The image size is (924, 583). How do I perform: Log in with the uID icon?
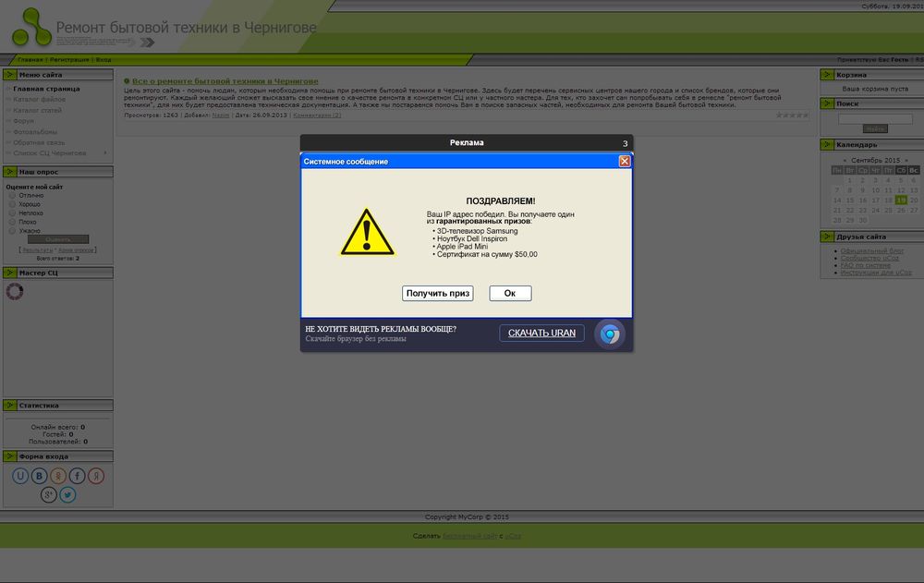pos(20,476)
